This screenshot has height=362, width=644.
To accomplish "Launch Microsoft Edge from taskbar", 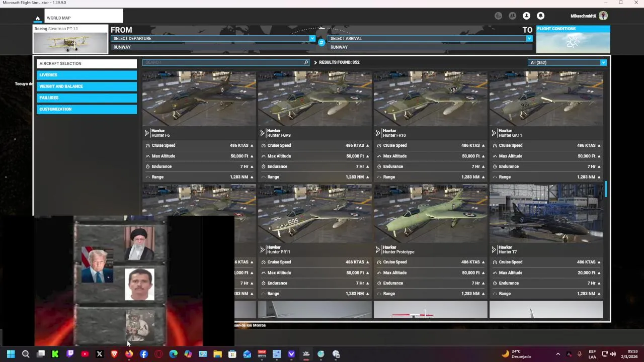I will click(x=173, y=354).
